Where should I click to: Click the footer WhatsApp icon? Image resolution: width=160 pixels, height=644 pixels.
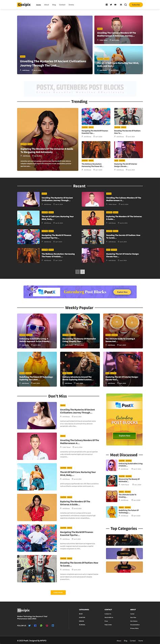(x=41, y=625)
